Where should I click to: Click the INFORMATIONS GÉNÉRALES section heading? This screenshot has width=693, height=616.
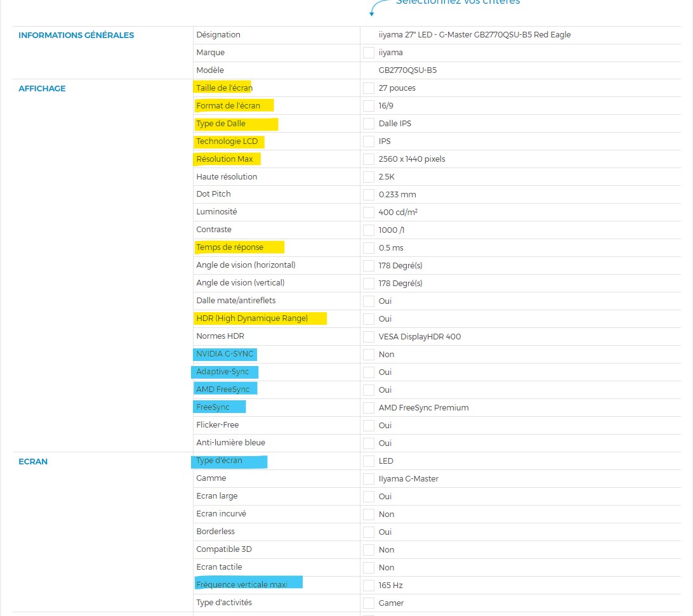[x=76, y=36]
